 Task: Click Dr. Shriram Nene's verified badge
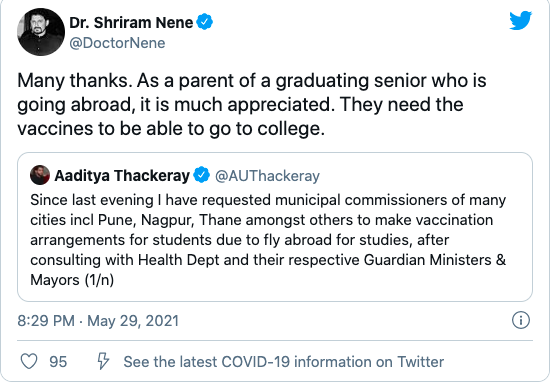(x=205, y=22)
